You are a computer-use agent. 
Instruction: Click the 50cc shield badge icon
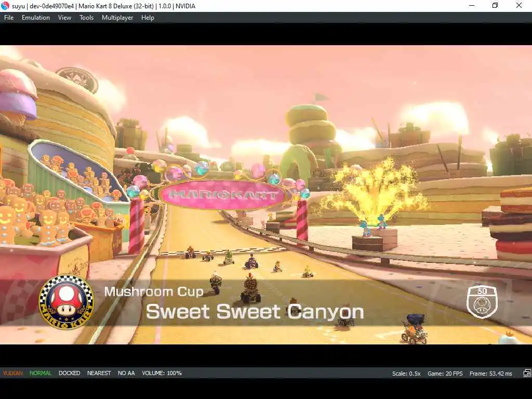point(482,302)
